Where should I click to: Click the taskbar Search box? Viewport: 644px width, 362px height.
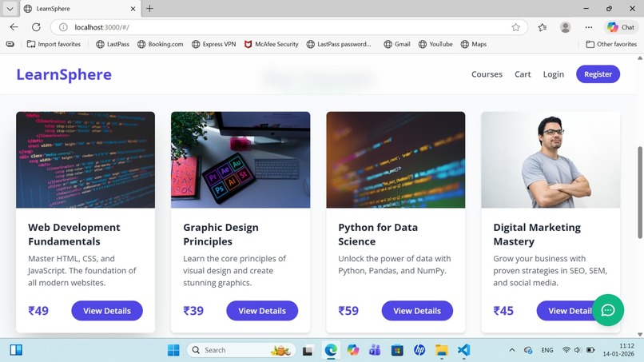[241, 350]
